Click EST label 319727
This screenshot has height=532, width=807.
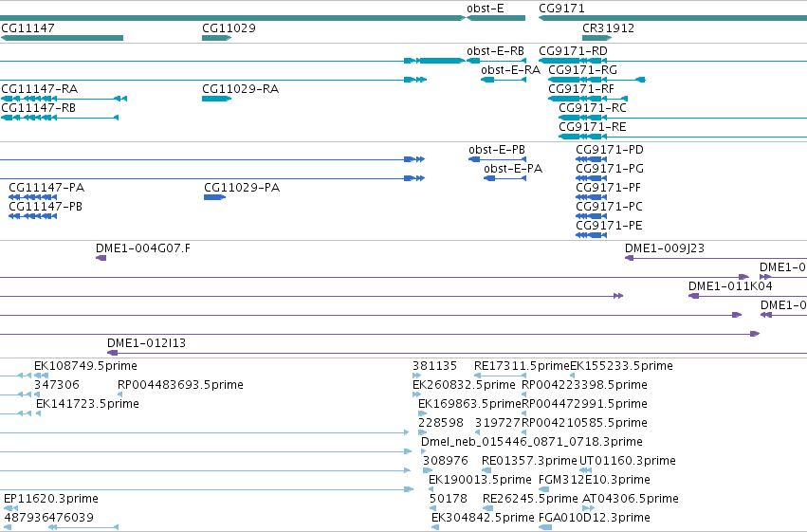[498, 424]
